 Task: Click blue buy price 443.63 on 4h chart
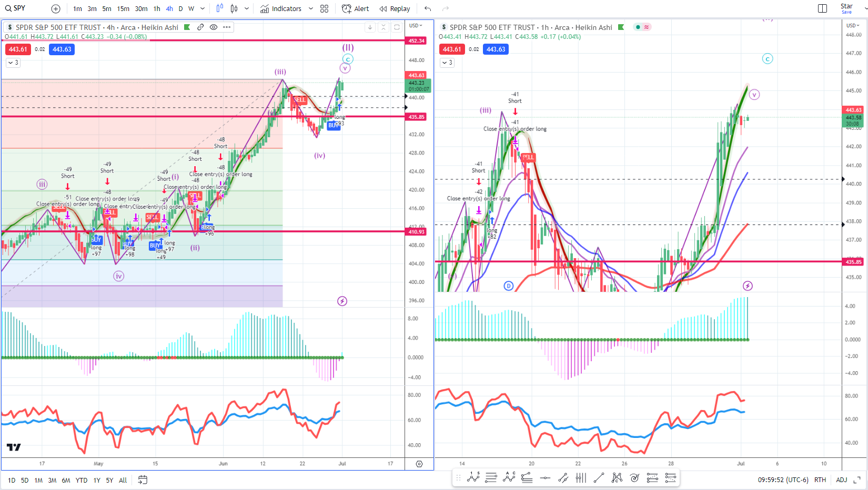click(x=62, y=49)
